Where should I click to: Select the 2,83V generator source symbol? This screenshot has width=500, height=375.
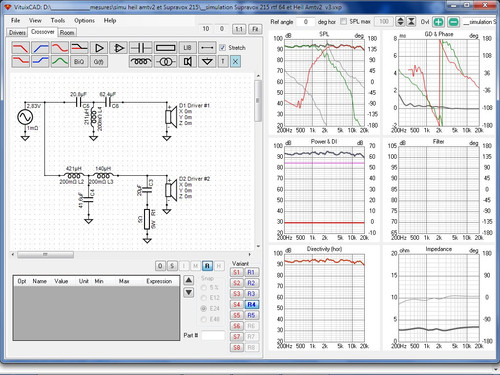[25, 117]
